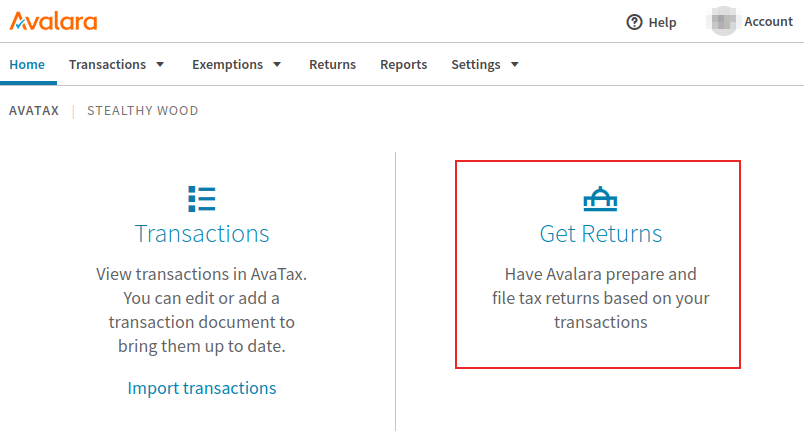Click the Transactions list icon
This screenshot has width=804, height=448.
click(x=202, y=198)
